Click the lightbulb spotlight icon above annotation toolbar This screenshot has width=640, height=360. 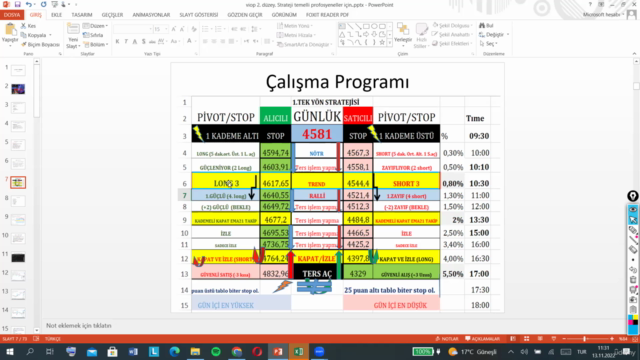633,196
